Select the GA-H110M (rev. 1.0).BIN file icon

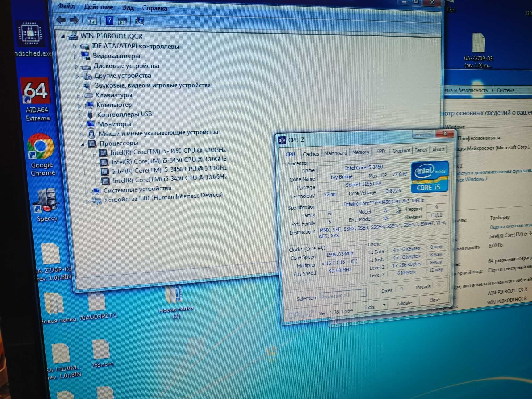coord(63,361)
